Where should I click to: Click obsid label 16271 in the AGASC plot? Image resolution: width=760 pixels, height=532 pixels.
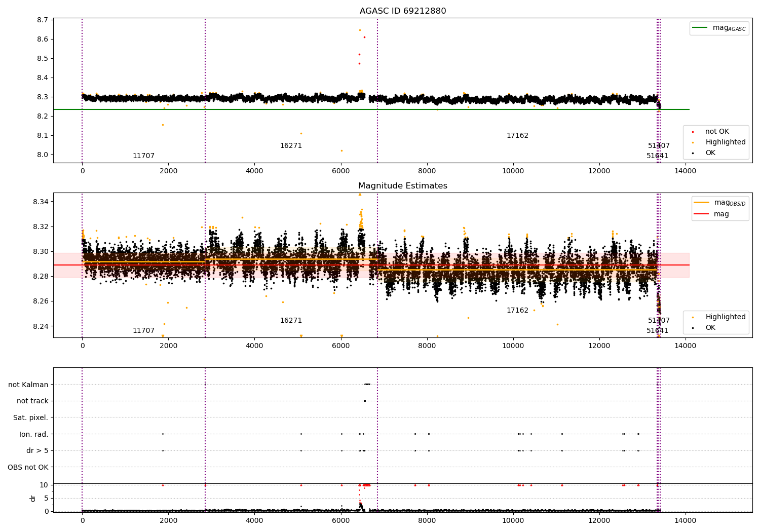tap(291, 146)
